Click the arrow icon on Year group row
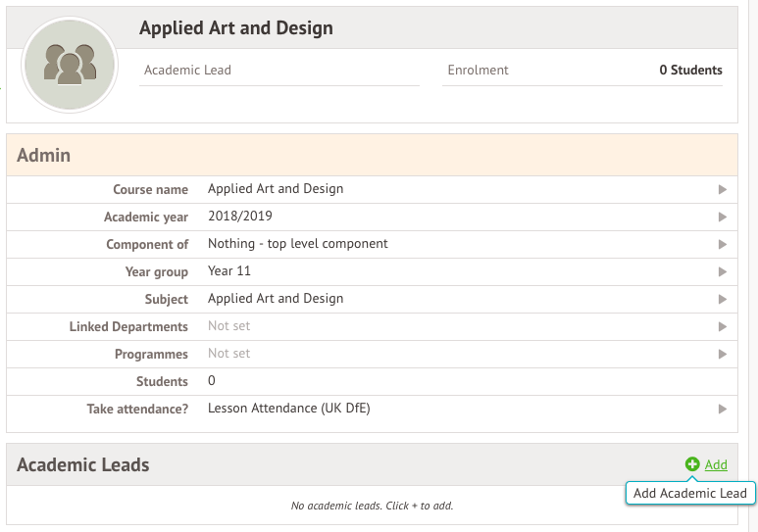Screen dimensions: 758x532 coord(722,271)
